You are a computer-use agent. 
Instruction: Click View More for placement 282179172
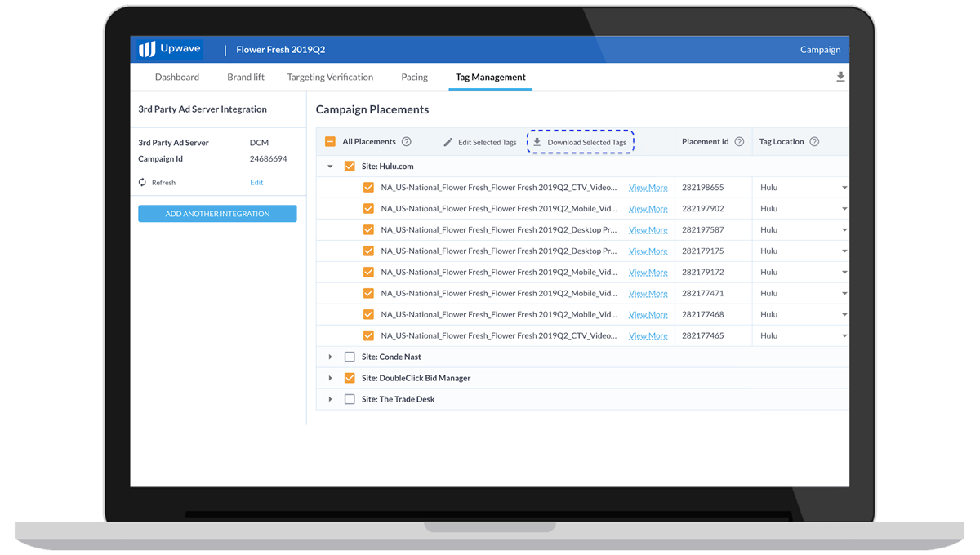(648, 273)
